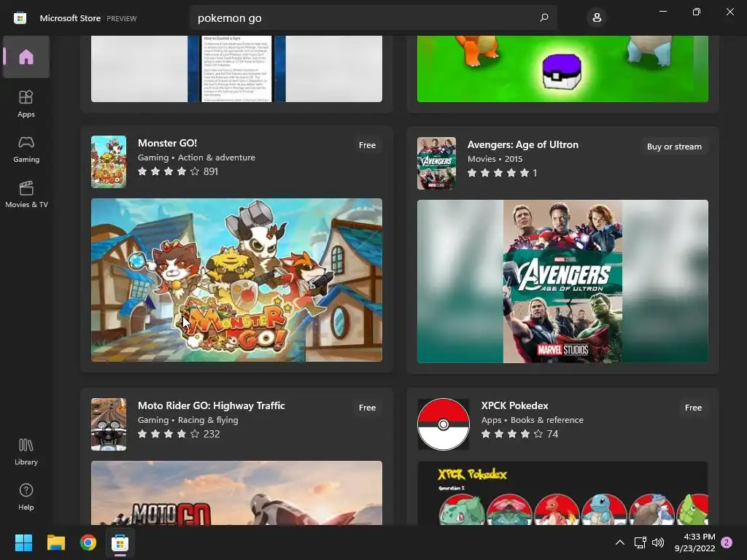Click the Free button for Monster GO!
This screenshot has width=747, height=560.
(x=368, y=145)
